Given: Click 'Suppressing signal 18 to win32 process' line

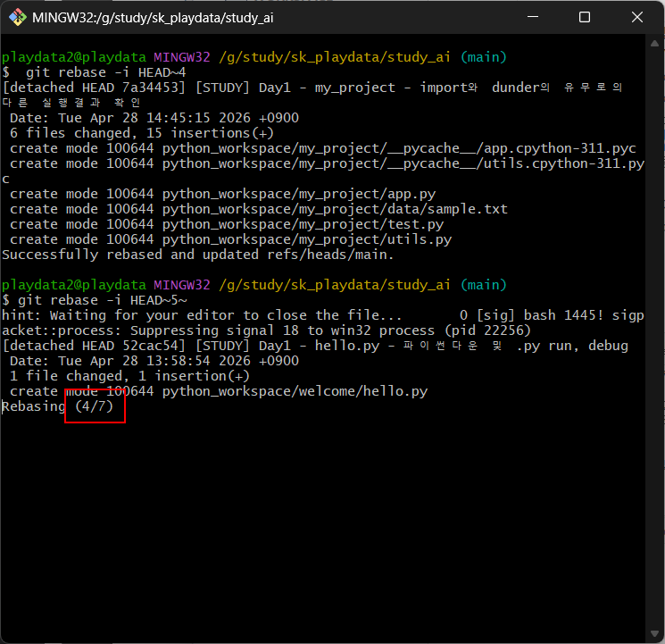Looking at the screenshot, I should click(266, 330).
